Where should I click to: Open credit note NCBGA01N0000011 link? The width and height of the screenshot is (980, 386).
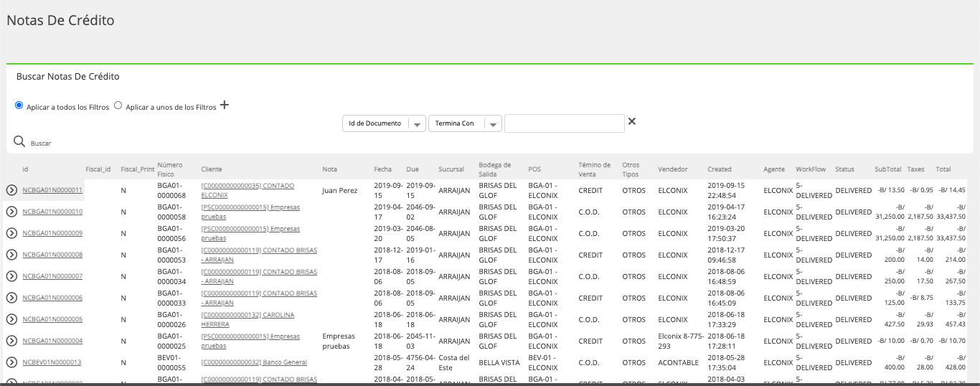tap(52, 190)
